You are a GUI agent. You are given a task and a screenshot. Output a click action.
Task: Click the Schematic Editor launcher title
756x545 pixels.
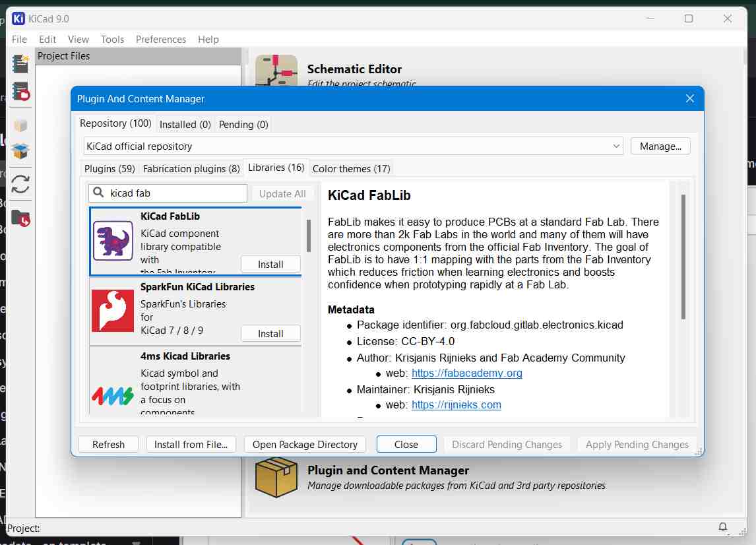[x=354, y=69]
